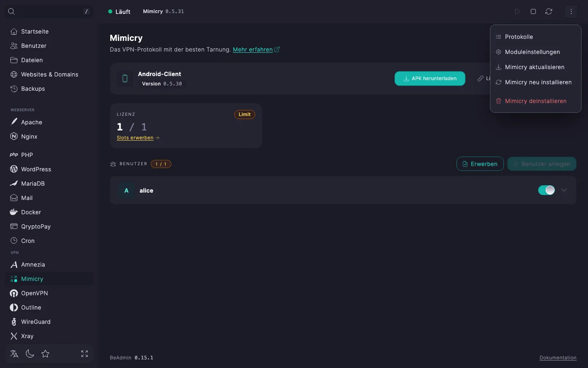Open the three-dot more options menu
This screenshot has height=368, width=588.
click(571, 11)
